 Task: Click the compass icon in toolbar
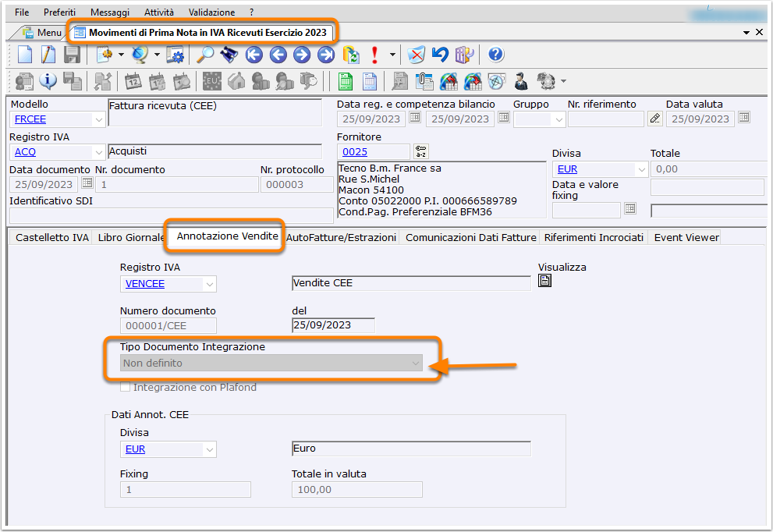[x=496, y=81]
